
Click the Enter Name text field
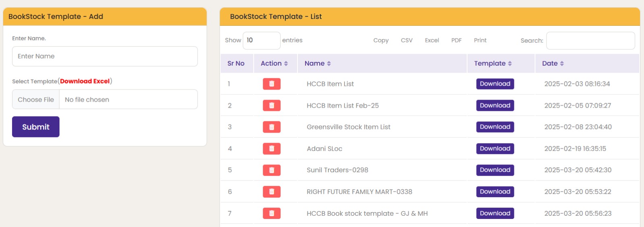pos(105,56)
